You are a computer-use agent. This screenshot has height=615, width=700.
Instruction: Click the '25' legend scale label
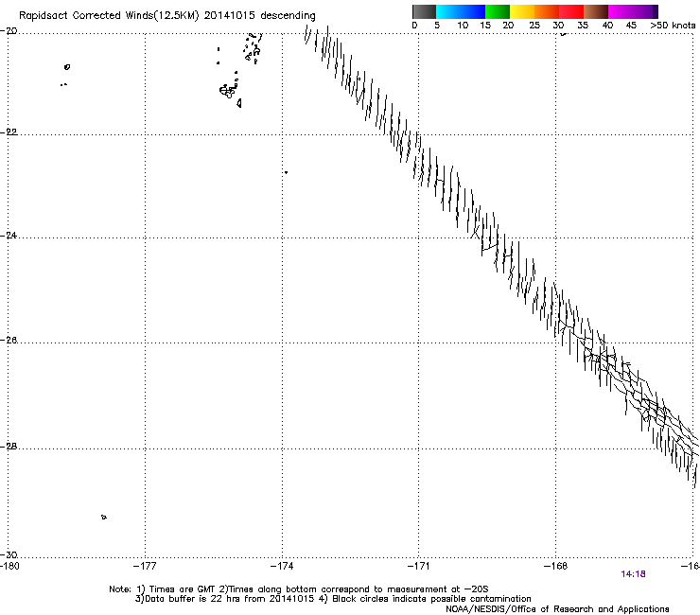point(534,26)
